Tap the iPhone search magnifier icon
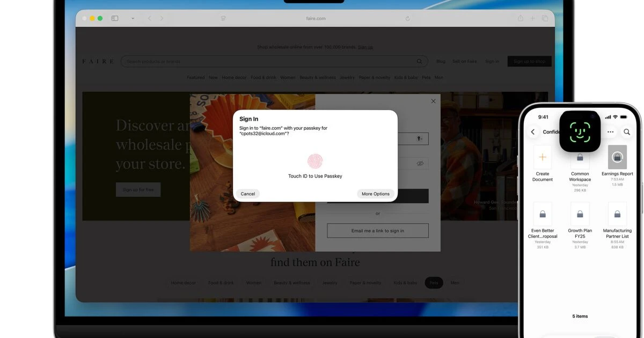 tap(626, 131)
